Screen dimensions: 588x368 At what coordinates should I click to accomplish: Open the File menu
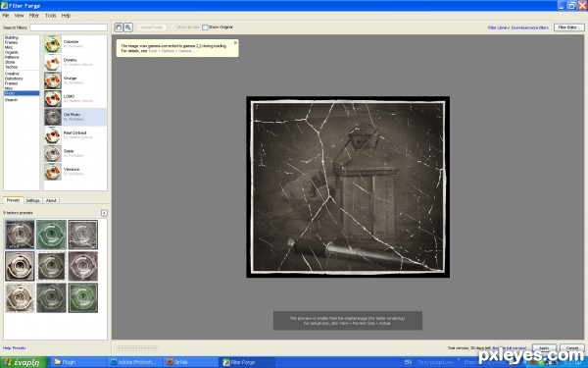6,16
